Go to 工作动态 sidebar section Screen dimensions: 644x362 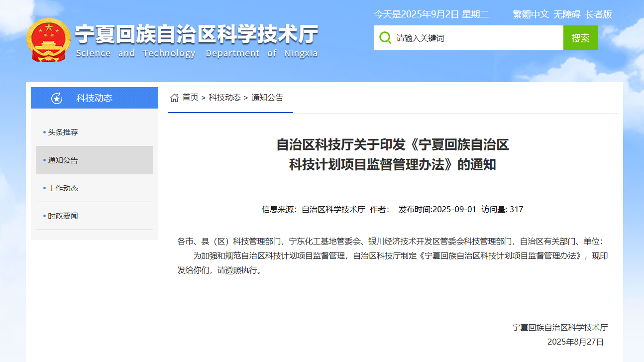point(63,188)
